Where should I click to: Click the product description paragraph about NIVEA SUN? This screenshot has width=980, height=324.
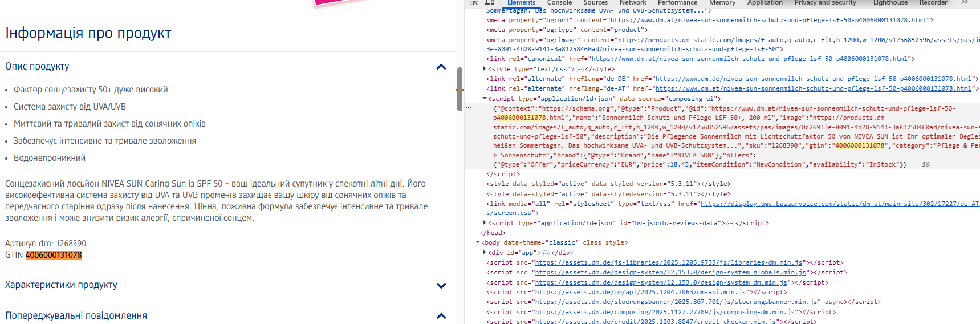click(217, 201)
